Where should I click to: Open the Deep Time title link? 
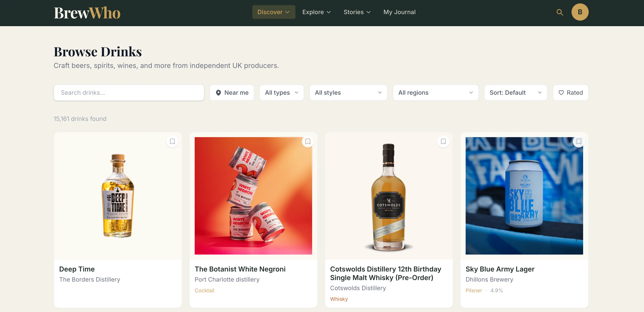[x=77, y=269]
